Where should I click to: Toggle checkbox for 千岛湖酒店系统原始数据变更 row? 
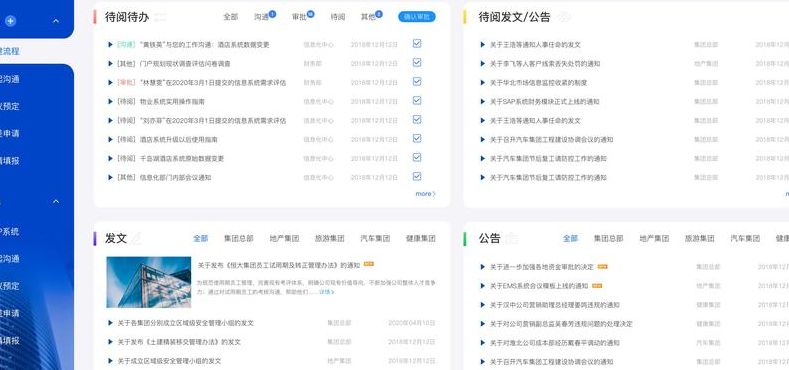[x=417, y=158]
